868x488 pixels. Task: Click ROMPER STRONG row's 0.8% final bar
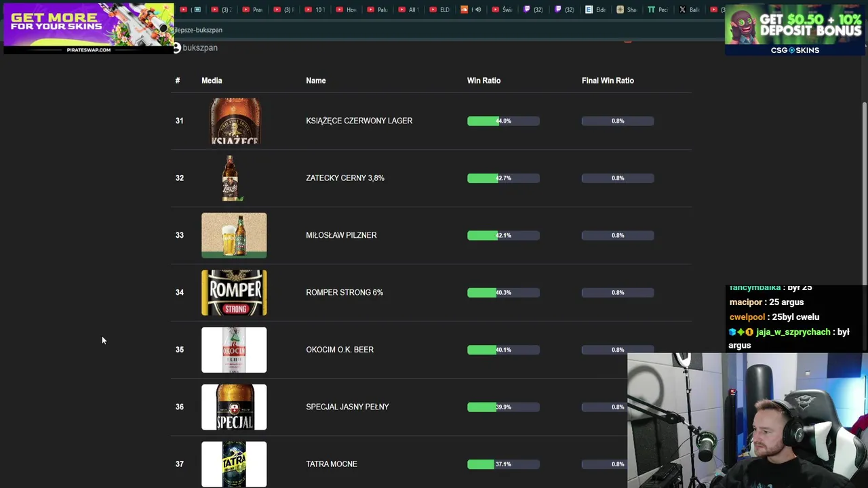tap(618, 292)
